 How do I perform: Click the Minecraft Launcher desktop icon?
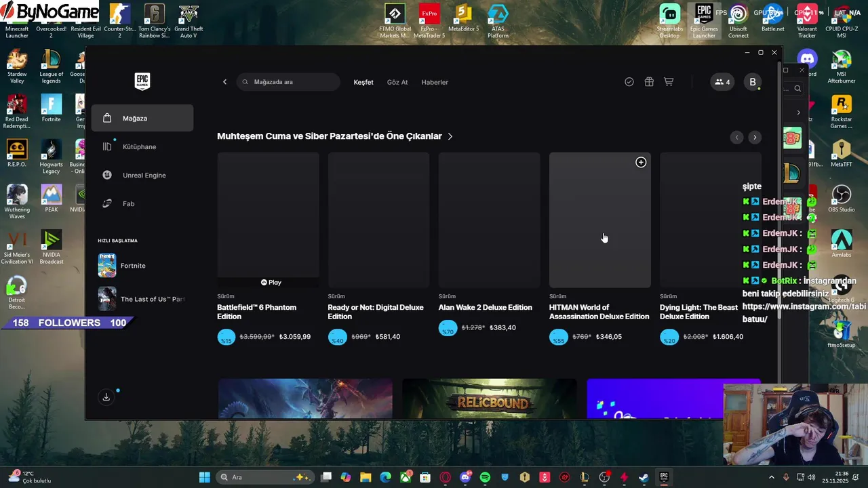point(17,22)
